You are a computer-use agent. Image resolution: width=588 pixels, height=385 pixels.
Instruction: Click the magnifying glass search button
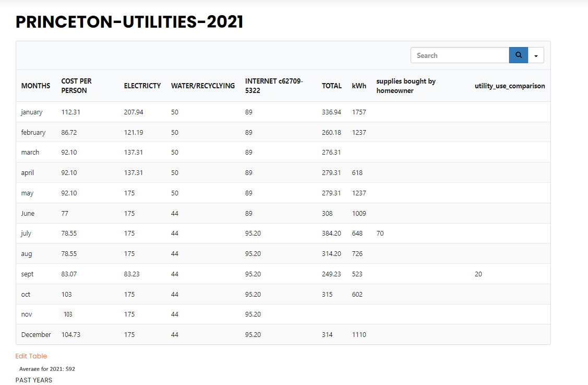pos(518,55)
